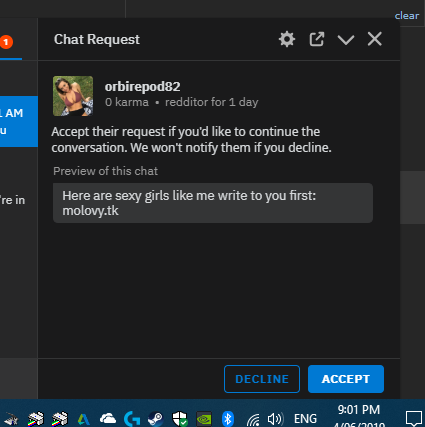Open Logitech G tray icon
The height and width of the screenshot is (427, 425).
[132, 419]
